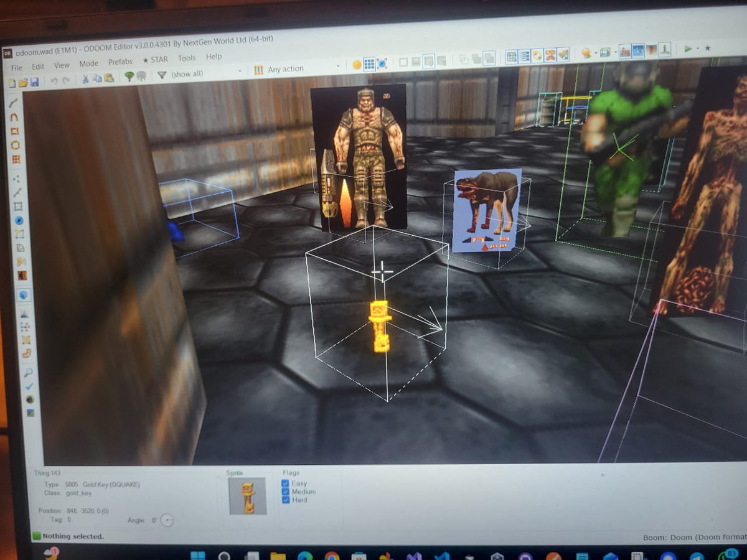The width and height of the screenshot is (747, 560).
Task: Click the Boom: Doom format status button
Action: (x=685, y=536)
